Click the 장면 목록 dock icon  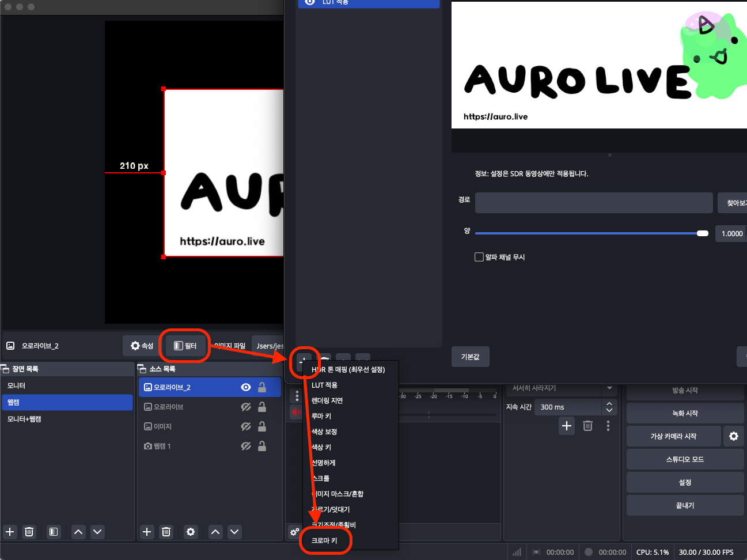[x=5, y=369]
